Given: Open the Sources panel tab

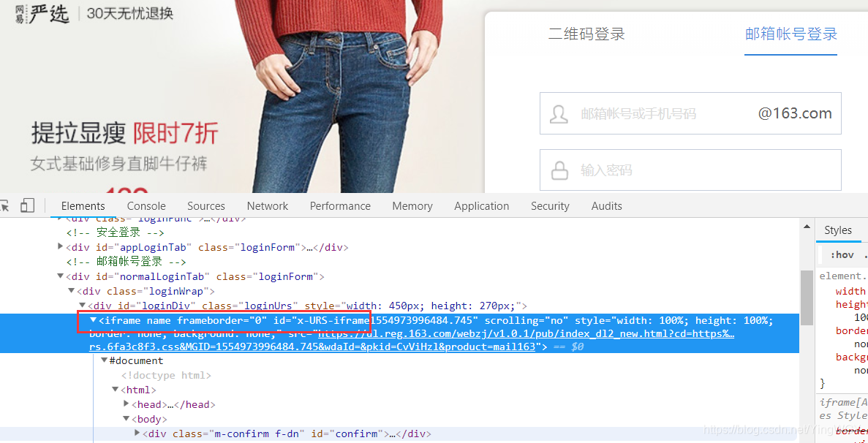Looking at the screenshot, I should pos(206,205).
